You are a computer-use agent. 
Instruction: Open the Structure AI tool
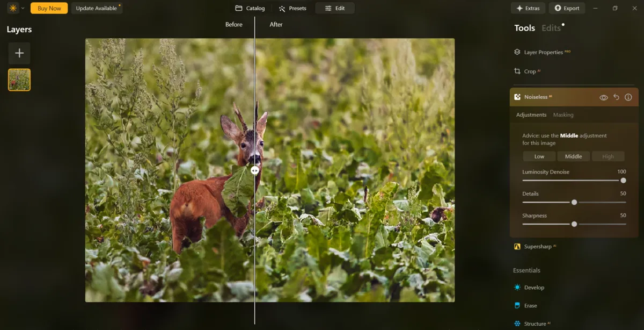pyautogui.click(x=536, y=323)
